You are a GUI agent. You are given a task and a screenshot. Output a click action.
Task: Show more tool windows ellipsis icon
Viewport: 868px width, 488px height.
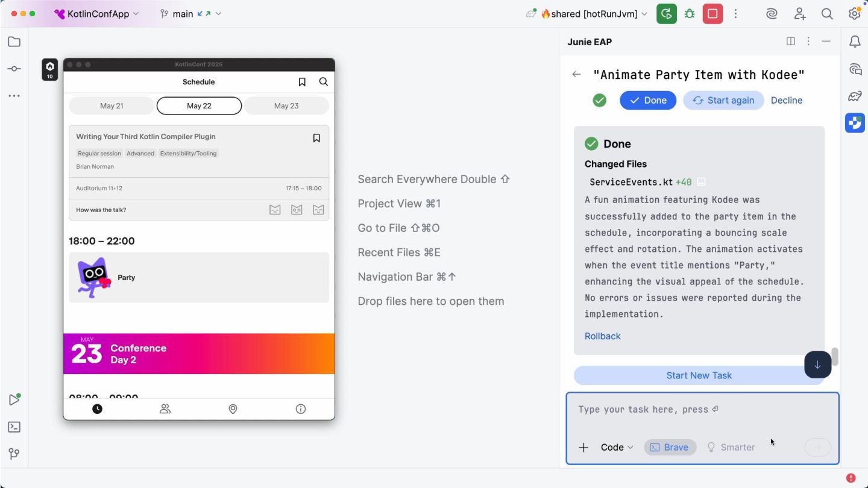coord(14,96)
